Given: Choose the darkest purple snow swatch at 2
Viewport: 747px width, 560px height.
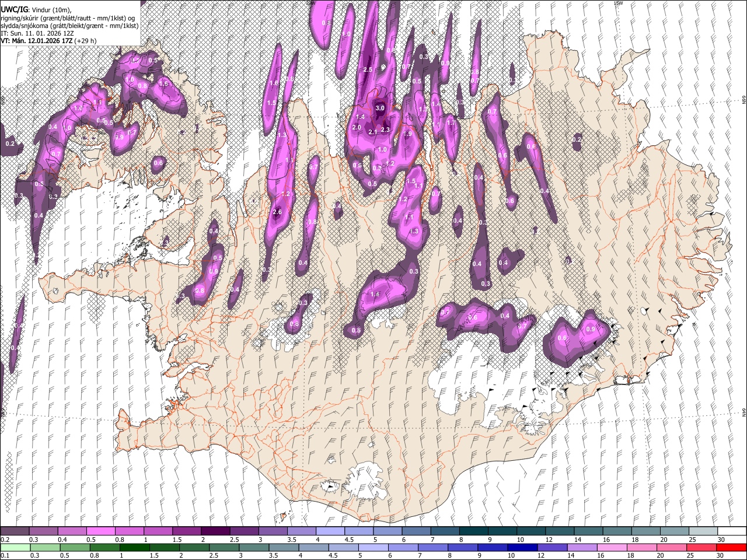Looking at the screenshot, I should [x=215, y=531].
